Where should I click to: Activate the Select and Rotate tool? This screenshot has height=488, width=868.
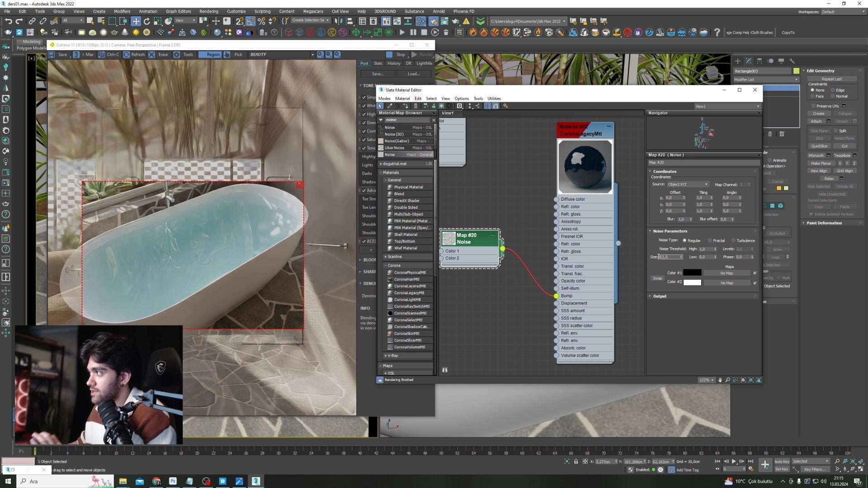(146, 21)
